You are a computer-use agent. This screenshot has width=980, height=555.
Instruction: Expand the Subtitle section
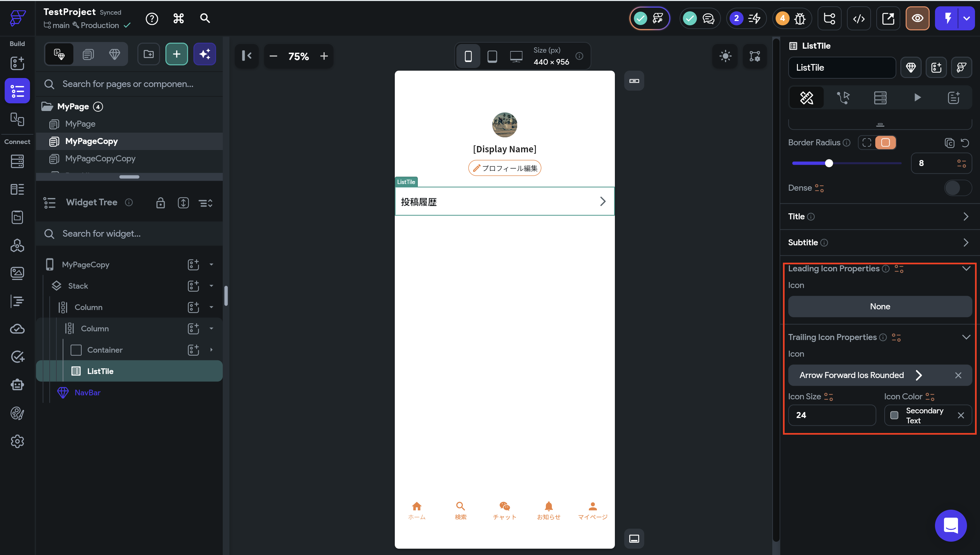[x=966, y=242]
